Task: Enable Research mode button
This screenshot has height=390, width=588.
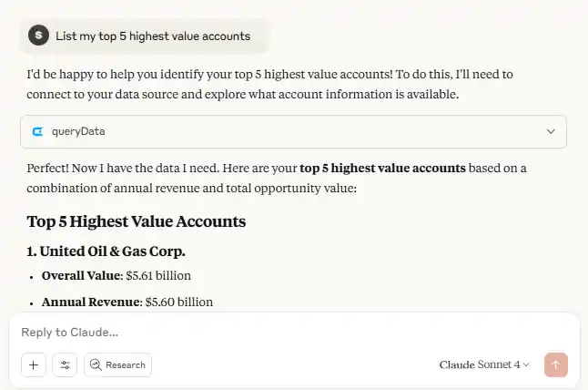Action: [117, 364]
